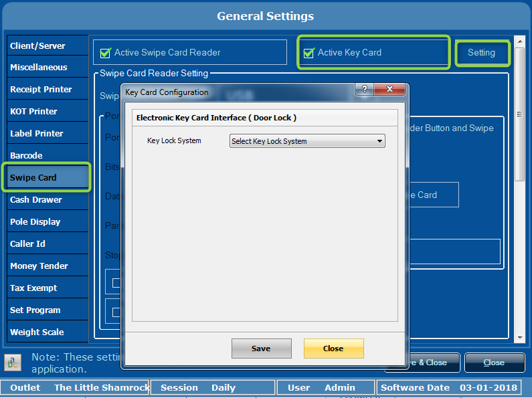The image size is (532, 398).
Task: Select the Receipt Printer tab
Action: point(48,89)
